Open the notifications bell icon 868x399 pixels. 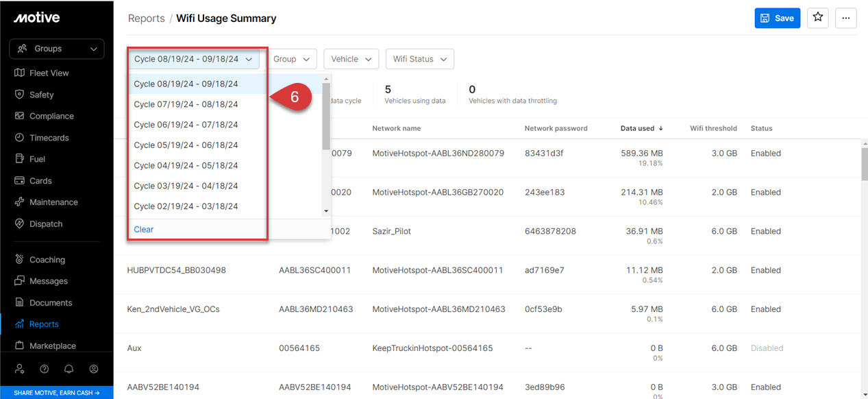[69, 369]
